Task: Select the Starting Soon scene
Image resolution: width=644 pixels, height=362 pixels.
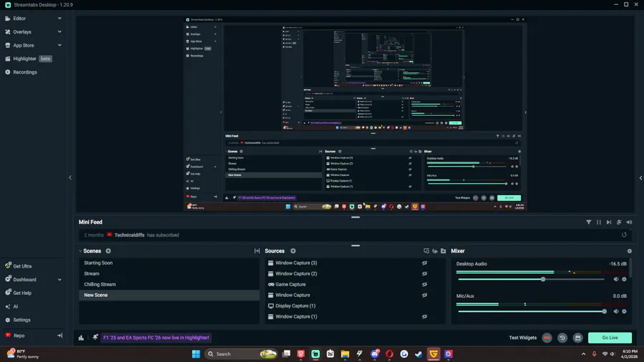Action: [169, 263]
